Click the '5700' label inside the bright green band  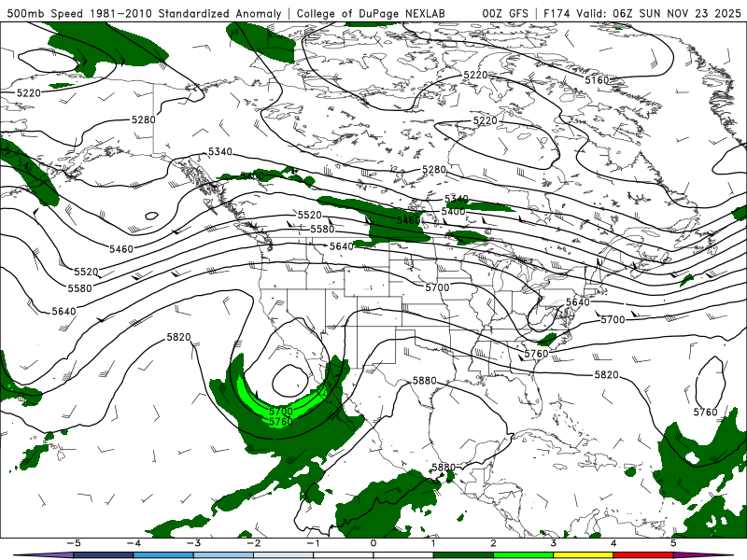(281, 411)
